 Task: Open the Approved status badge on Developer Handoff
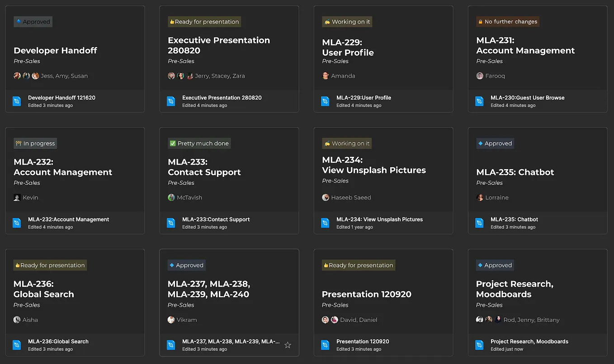[33, 21]
